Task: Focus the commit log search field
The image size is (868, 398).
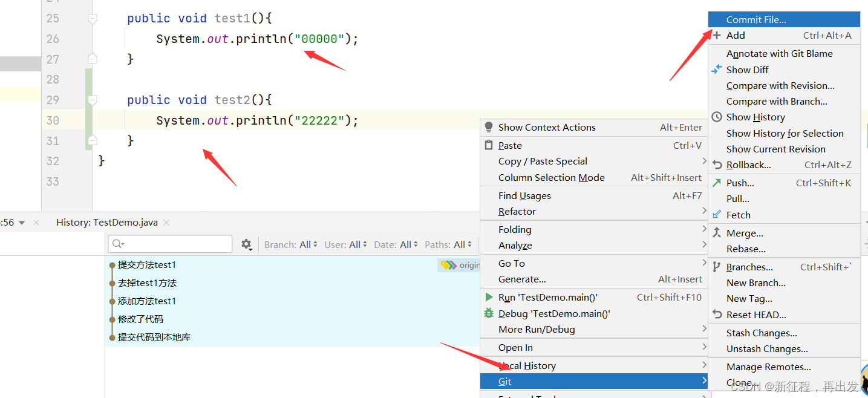Action: click(x=170, y=244)
